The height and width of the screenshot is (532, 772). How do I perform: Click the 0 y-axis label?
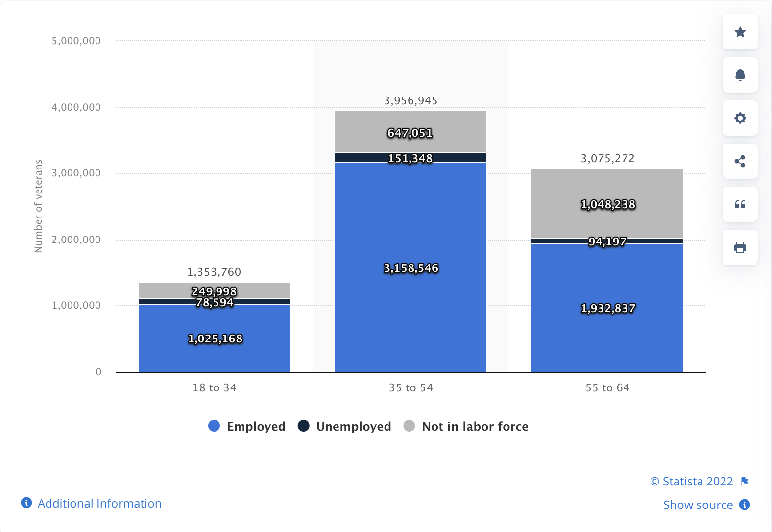click(98, 372)
